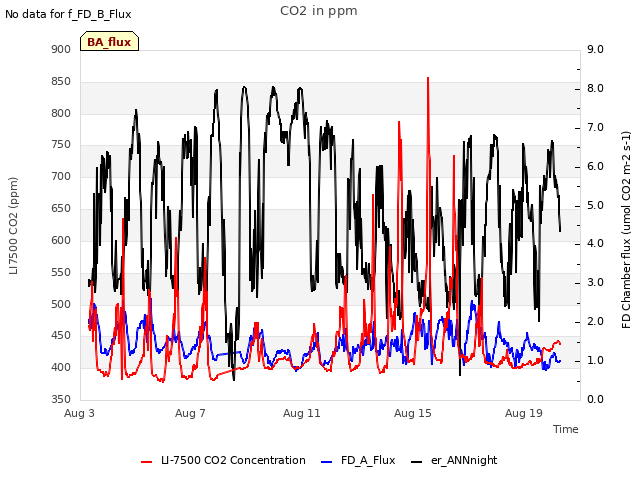640x480 pixels.
Task: Click the 'Aug 15' x-axis tick label
Action: [413, 413]
